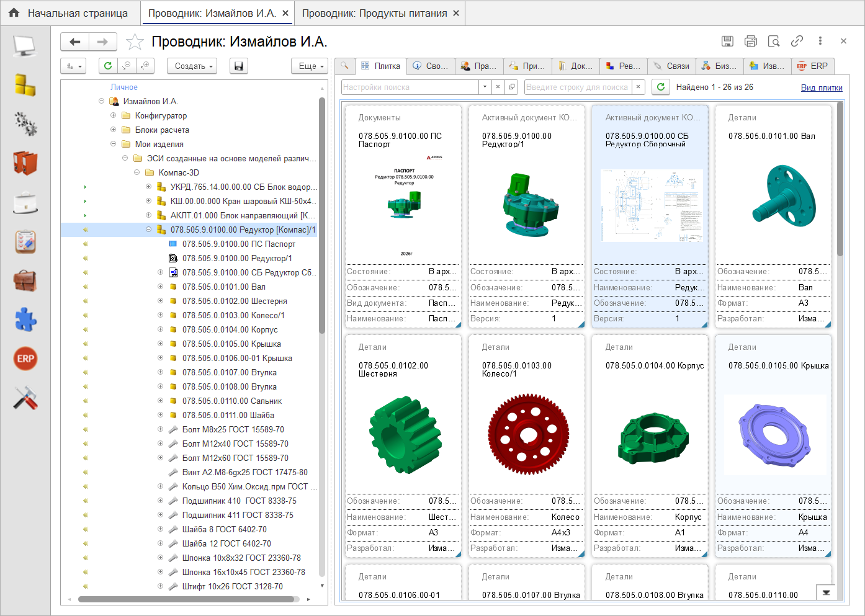
Task: Click the collapse tree nodes toolbar icon
Action: coord(127,66)
